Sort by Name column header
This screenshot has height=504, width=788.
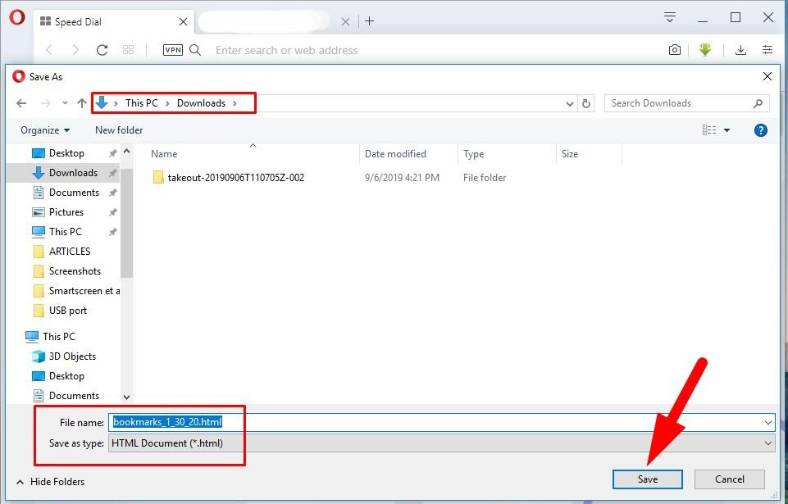(164, 154)
